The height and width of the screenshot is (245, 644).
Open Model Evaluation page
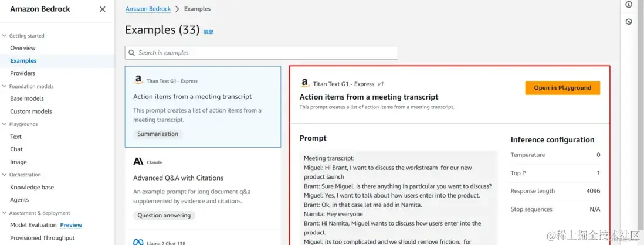click(33, 225)
